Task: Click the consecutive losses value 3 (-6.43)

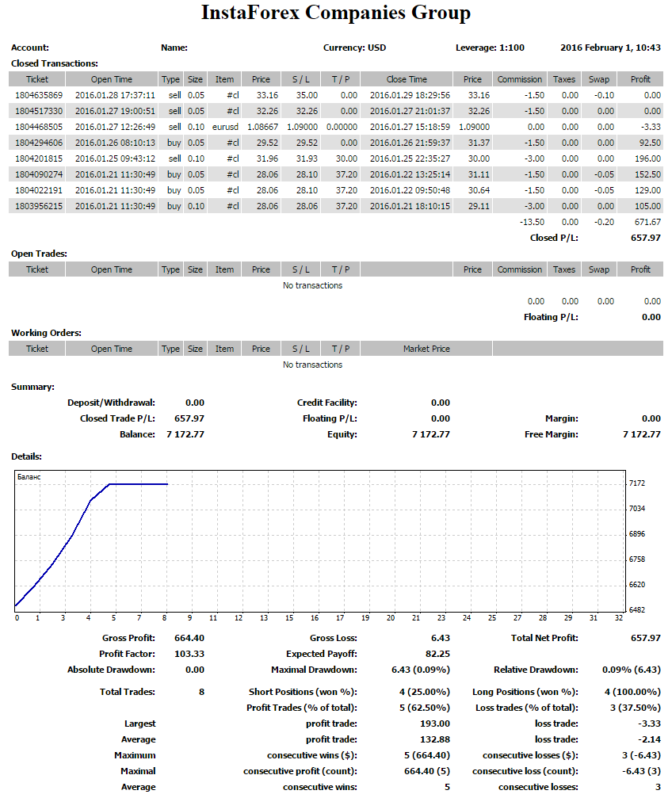Action: click(x=641, y=755)
